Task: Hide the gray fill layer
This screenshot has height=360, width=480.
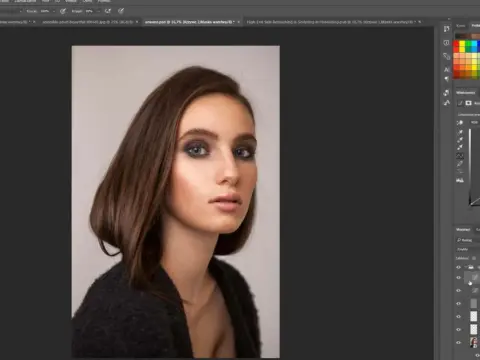Action: (459, 304)
